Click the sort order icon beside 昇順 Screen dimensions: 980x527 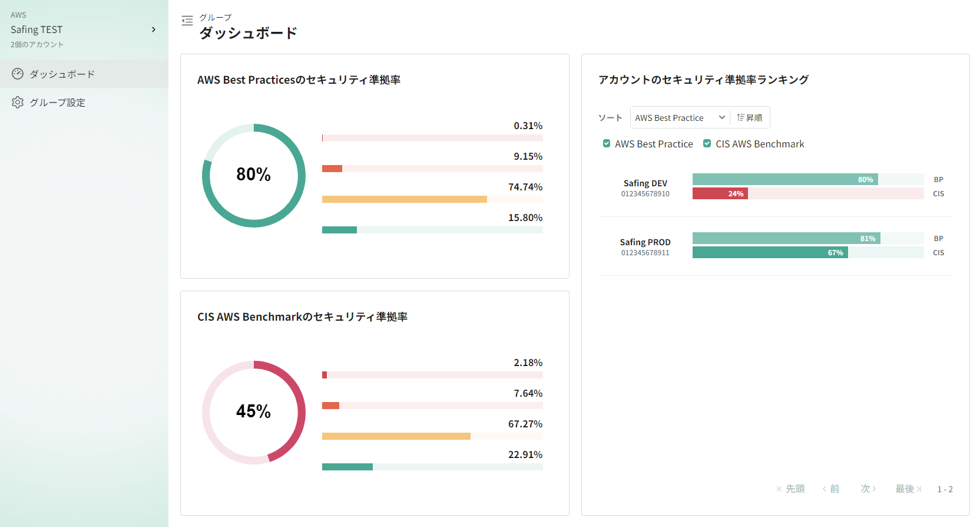click(741, 118)
